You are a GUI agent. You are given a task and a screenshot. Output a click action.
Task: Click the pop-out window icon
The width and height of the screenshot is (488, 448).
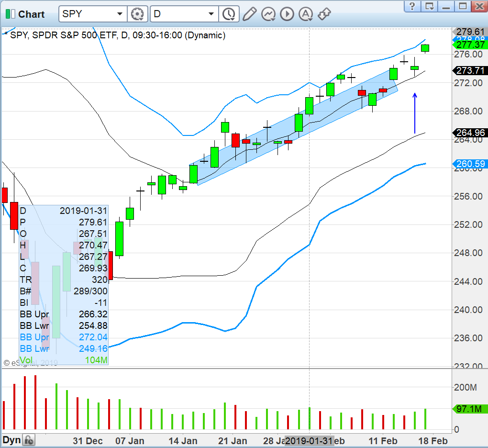pyautogui.click(x=430, y=6)
